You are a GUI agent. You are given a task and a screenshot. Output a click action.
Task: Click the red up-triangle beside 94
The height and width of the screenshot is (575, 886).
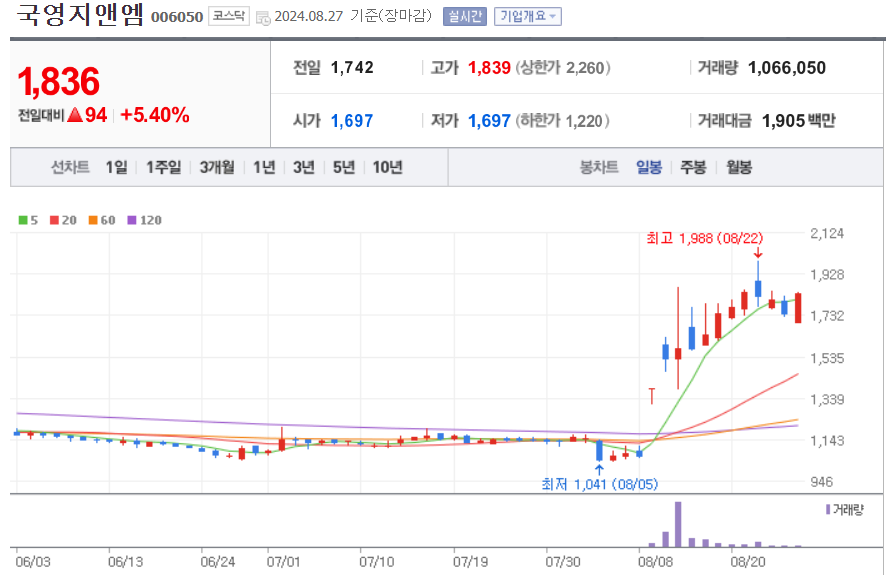[x=75, y=115]
